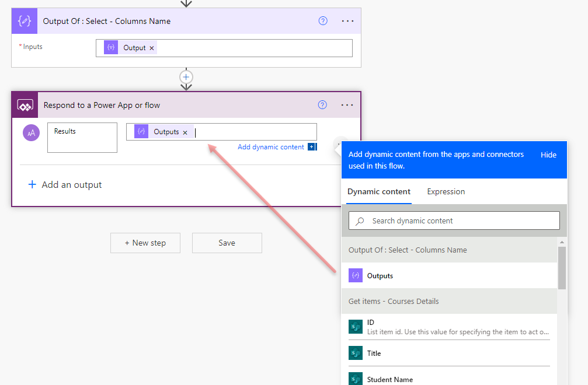588x385 pixels.
Task: Open ellipsis menu on Respond to Power App card
Action: 347,105
